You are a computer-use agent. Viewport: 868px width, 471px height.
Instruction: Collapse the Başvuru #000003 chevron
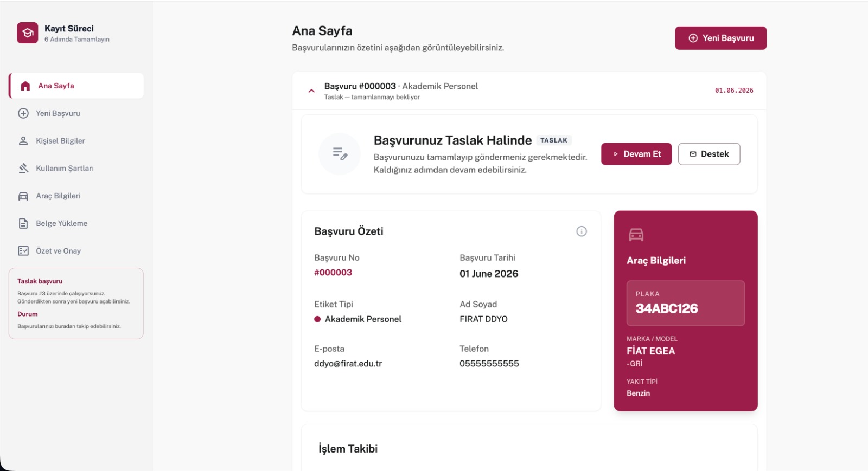point(311,91)
